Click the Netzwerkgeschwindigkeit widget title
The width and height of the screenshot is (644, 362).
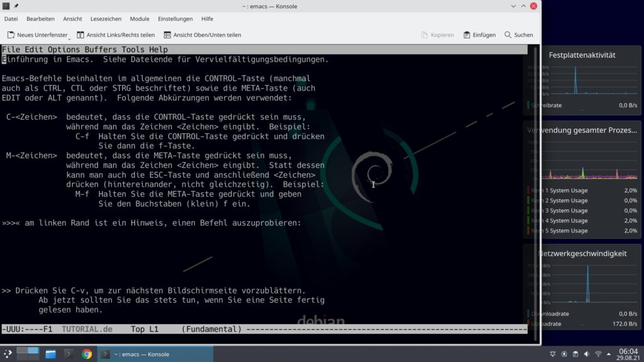click(x=582, y=254)
